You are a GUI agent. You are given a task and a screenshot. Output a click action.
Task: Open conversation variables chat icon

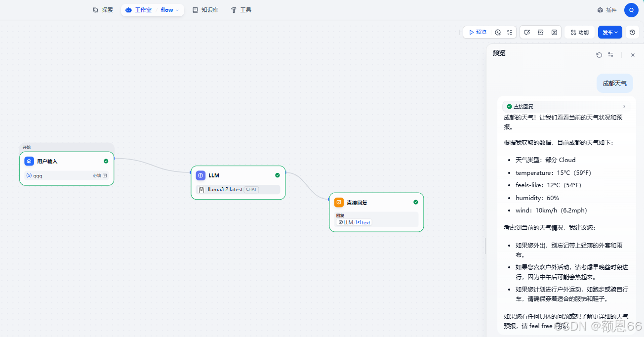[x=527, y=32]
